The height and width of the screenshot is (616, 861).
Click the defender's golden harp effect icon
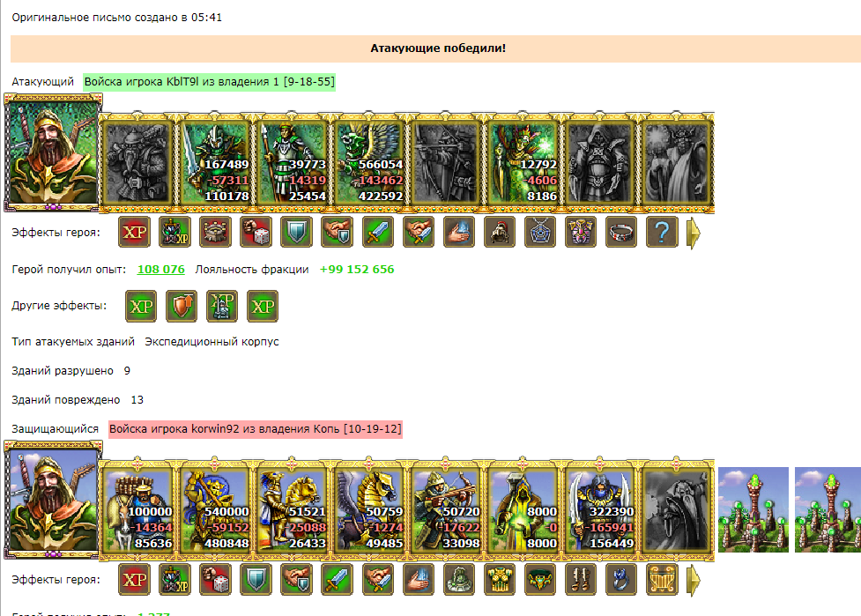(x=662, y=579)
